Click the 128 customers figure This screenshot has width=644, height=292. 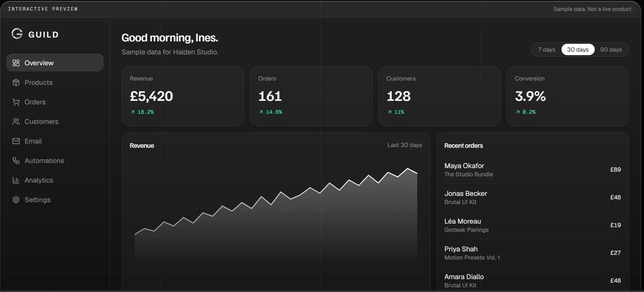click(x=398, y=96)
